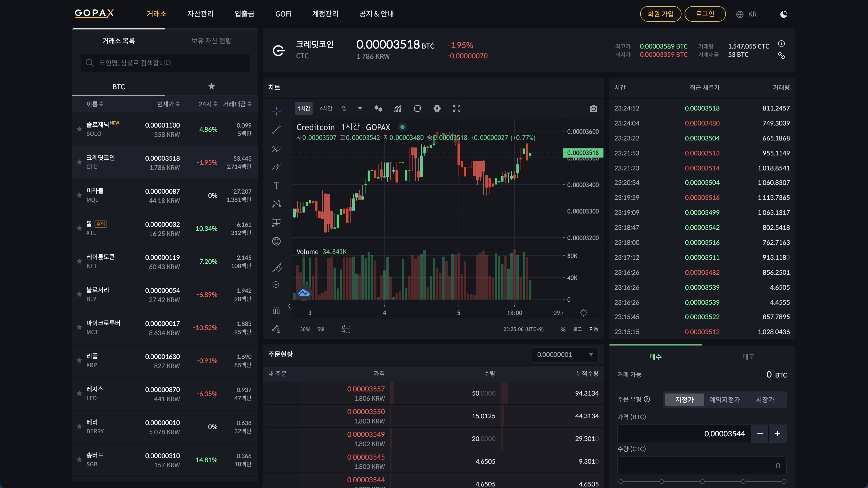Open 자산관리 menu item

pyautogui.click(x=200, y=14)
